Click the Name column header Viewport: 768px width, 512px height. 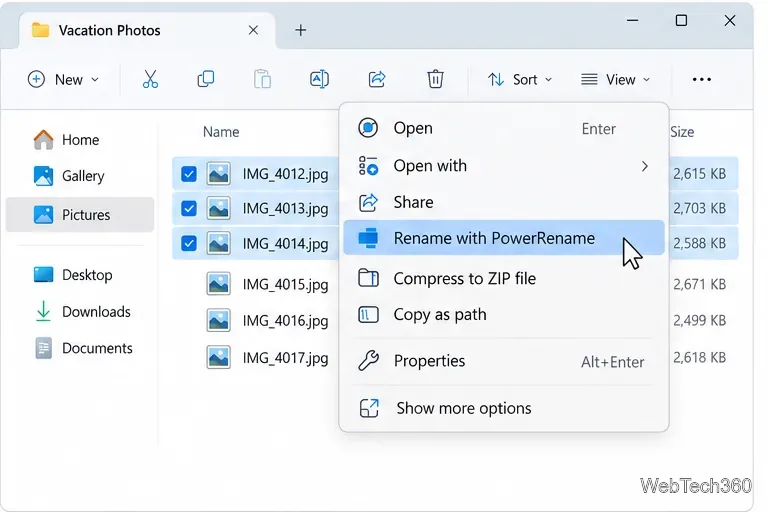(x=221, y=132)
